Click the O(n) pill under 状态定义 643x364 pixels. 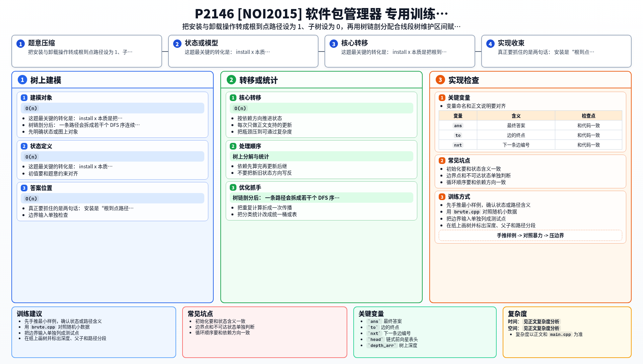[32, 157]
